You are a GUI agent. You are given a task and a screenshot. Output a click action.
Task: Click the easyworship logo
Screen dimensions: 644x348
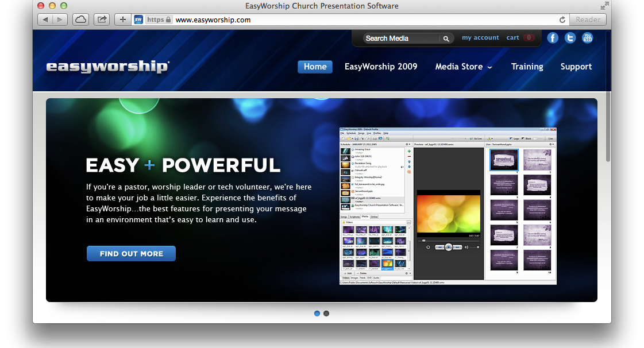tap(107, 67)
